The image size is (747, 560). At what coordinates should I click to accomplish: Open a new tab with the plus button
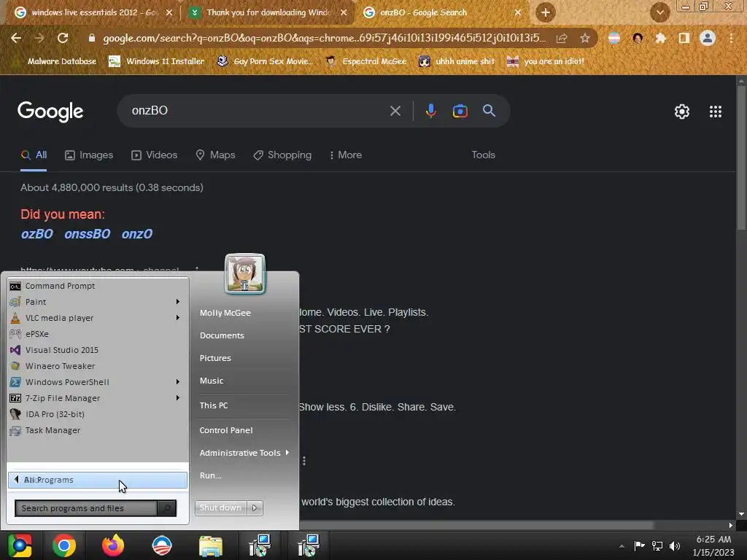click(546, 12)
